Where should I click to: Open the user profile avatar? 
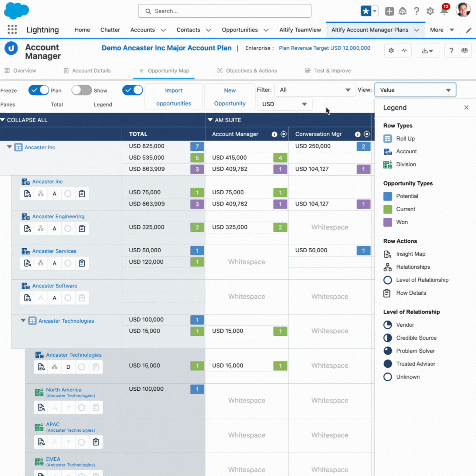pos(463,10)
